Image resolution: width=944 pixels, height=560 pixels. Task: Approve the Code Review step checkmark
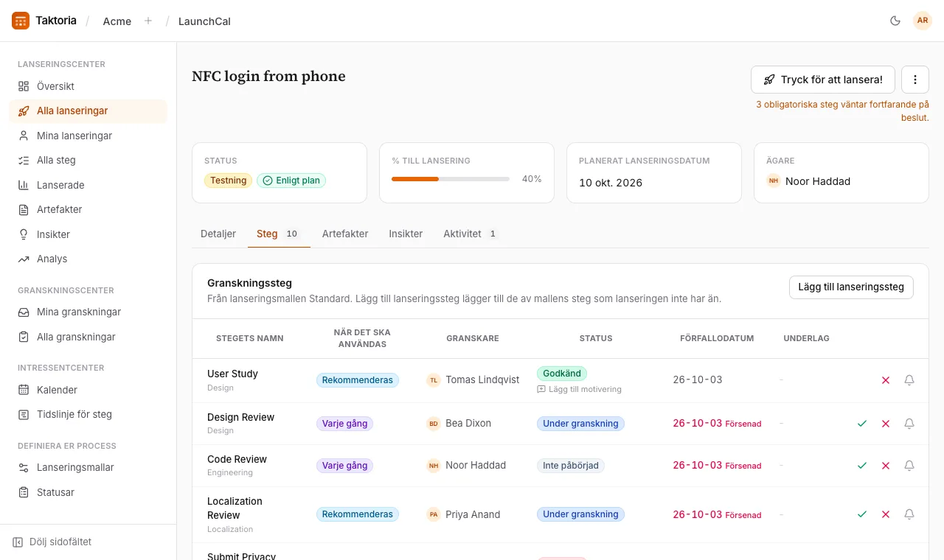tap(862, 466)
